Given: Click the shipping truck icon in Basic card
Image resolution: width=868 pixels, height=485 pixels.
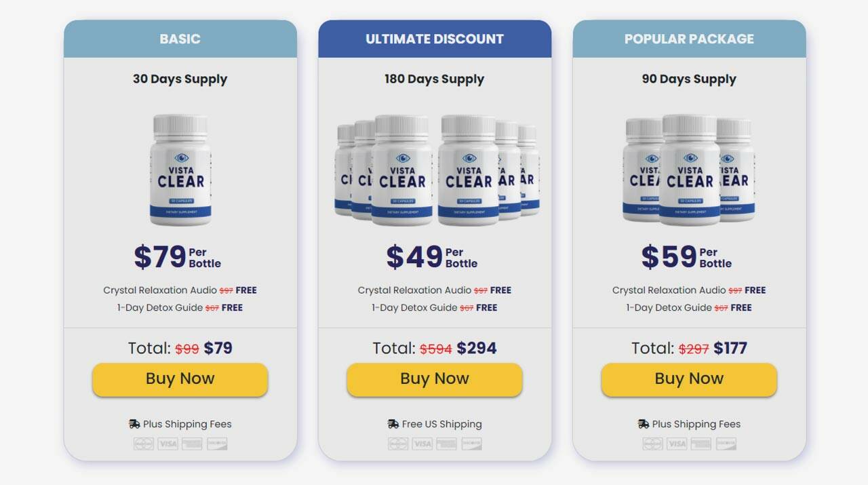Looking at the screenshot, I should (x=134, y=424).
